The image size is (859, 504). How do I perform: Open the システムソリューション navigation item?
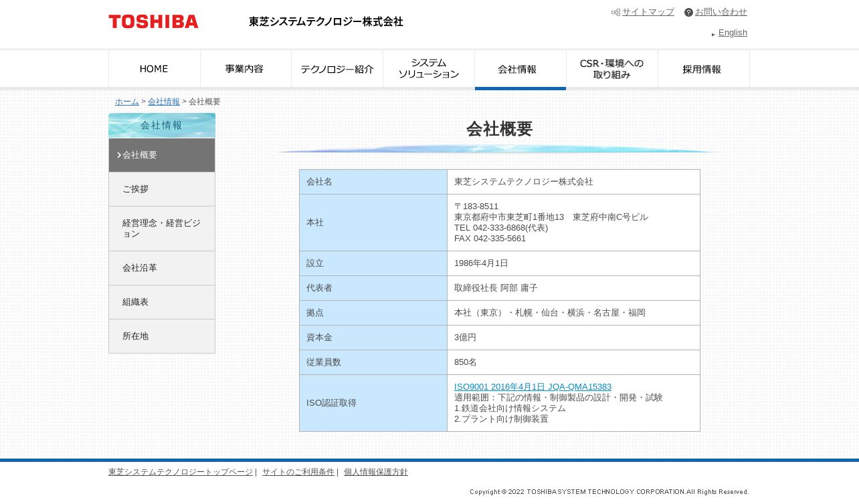pyautogui.click(x=429, y=69)
